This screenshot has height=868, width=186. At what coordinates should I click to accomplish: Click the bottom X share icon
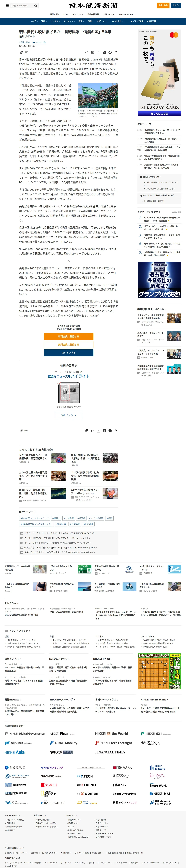pyautogui.click(x=104, y=431)
